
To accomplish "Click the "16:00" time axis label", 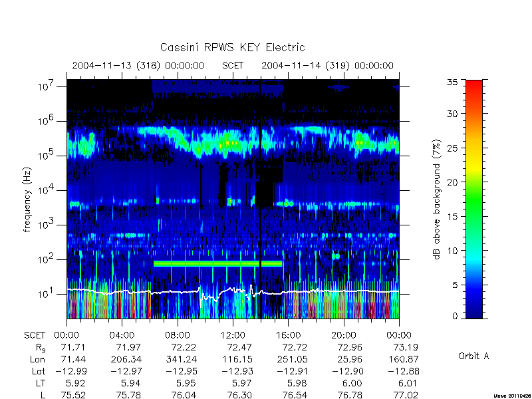I will coord(288,336).
